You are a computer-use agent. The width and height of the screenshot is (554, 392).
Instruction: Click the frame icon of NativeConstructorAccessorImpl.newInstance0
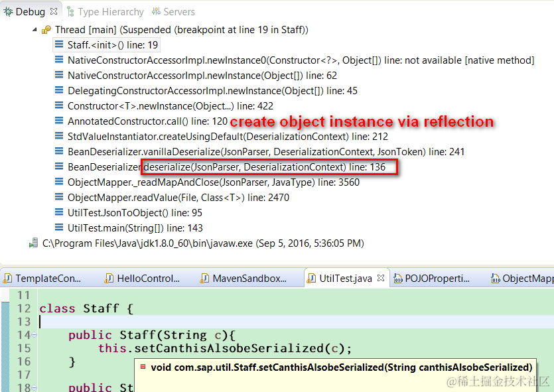(59, 60)
